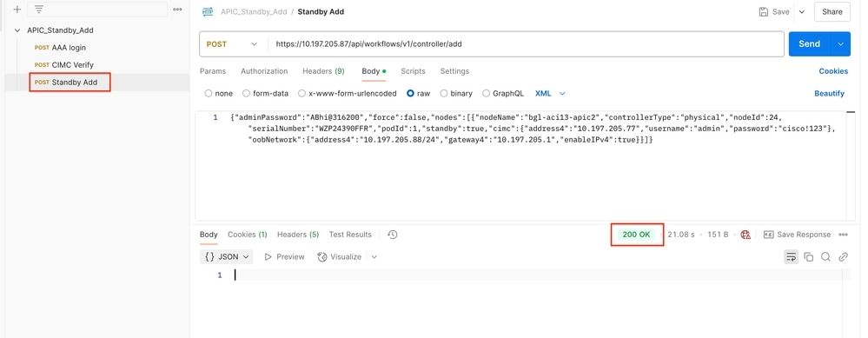868x338 pixels.
Task: Select the GraphQL body type
Action: [x=503, y=94]
